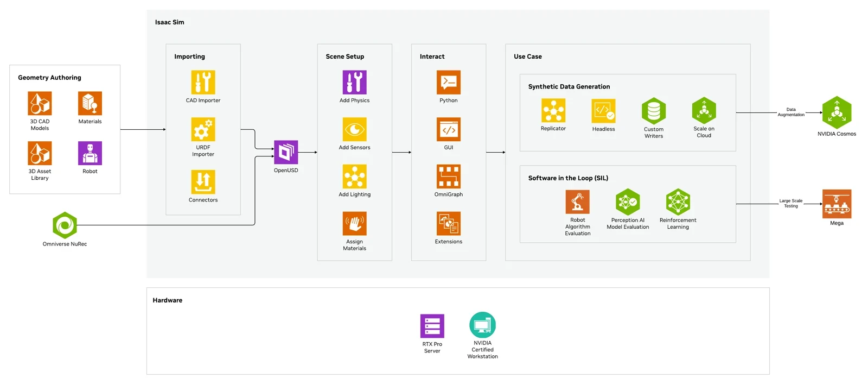Click the Scene Setup heading
868x384 pixels.
click(x=345, y=56)
